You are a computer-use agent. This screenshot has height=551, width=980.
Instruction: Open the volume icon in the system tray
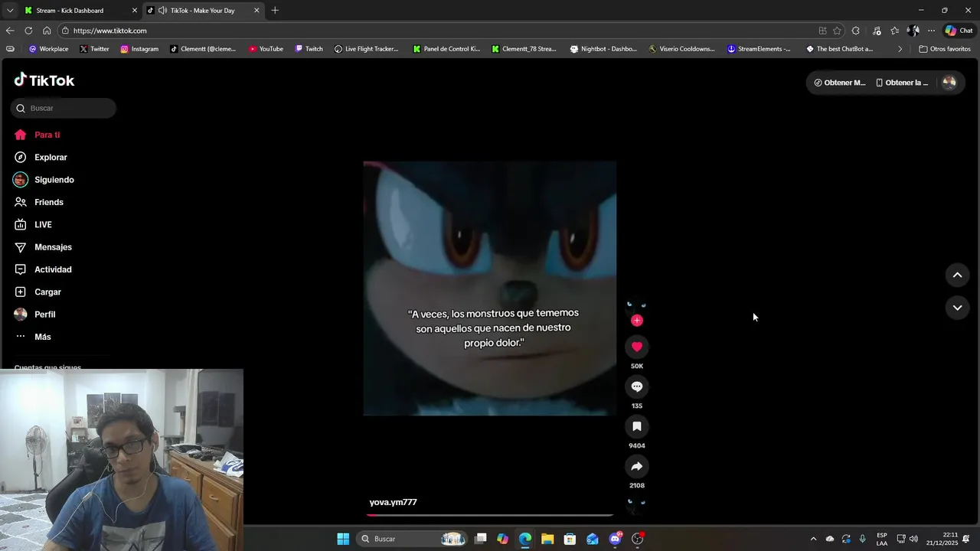(x=913, y=539)
